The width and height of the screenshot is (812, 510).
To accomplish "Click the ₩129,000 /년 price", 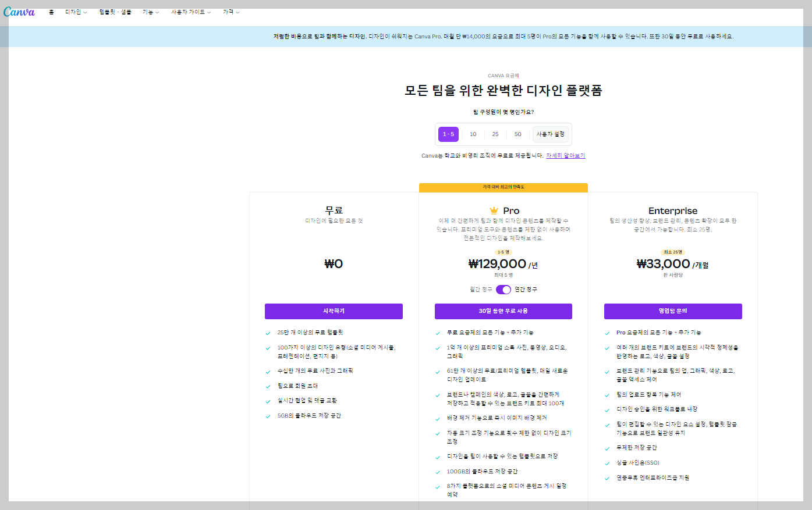I will point(503,264).
